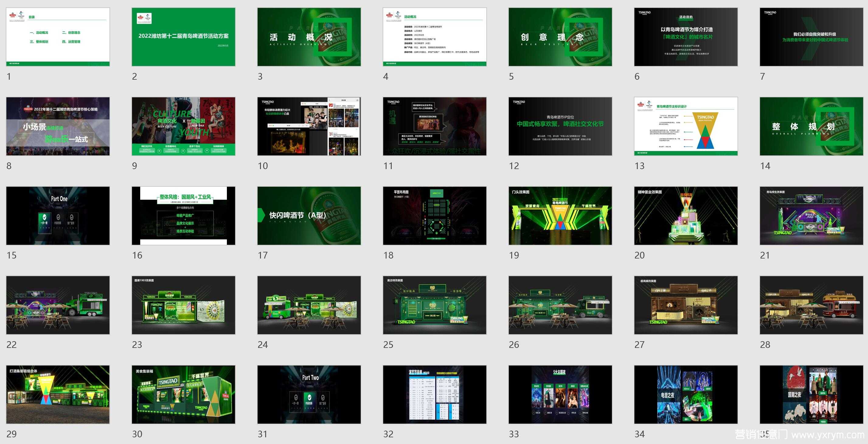Select the 青岛纯生效果图 slide
The width and height of the screenshot is (868, 444).
pyautogui.click(x=811, y=216)
